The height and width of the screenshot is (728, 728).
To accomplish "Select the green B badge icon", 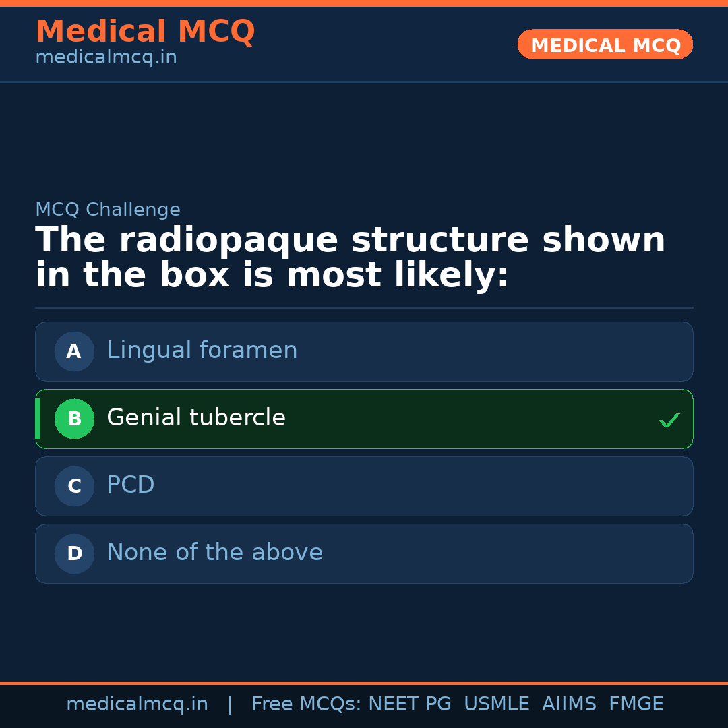I will pos(74,419).
